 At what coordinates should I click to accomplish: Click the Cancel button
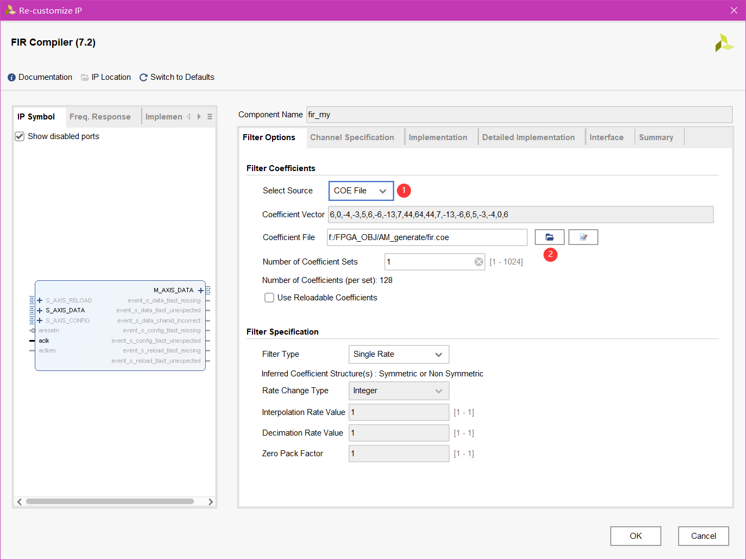coord(704,536)
